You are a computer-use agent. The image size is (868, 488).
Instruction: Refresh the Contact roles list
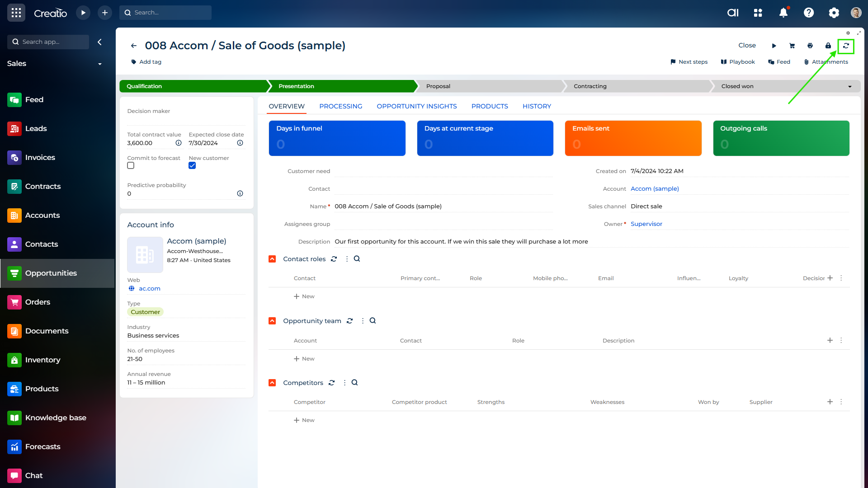pos(334,259)
